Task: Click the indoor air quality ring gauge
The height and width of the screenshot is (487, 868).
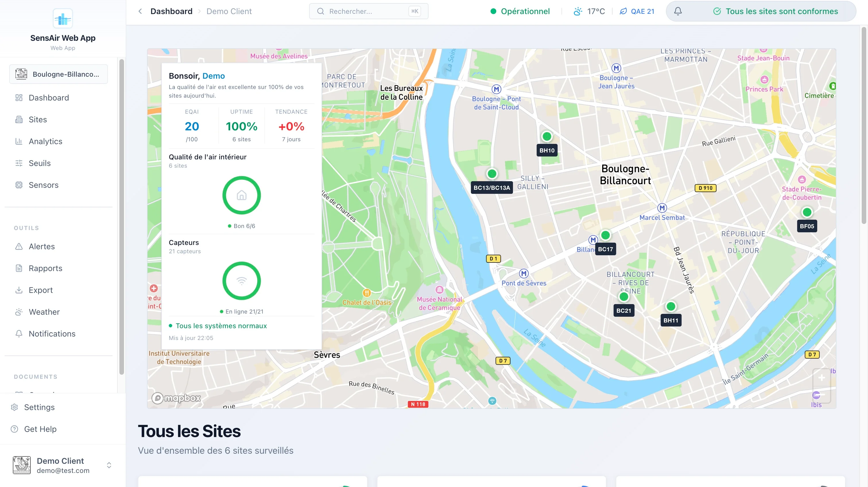Action: click(241, 195)
